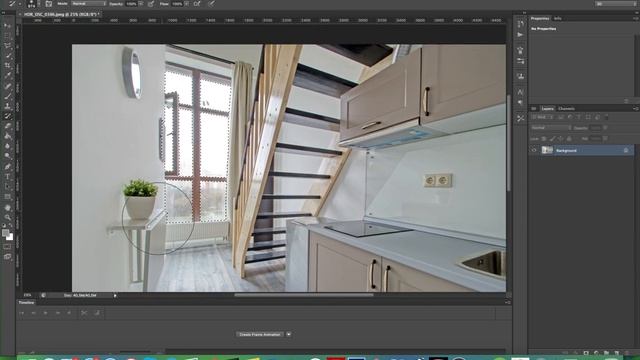
Task: Open the status bar info arrow
Action: coord(115,295)
